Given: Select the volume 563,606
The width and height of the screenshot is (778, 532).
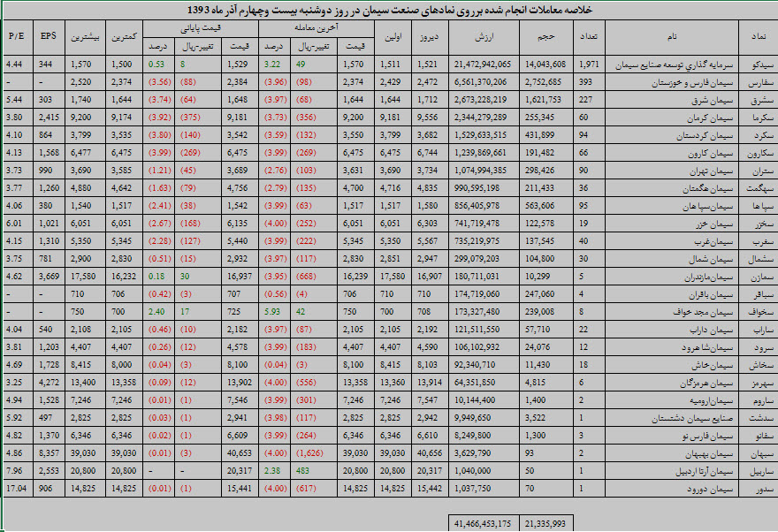Looking at the screenshot, I should click(540, 206).
